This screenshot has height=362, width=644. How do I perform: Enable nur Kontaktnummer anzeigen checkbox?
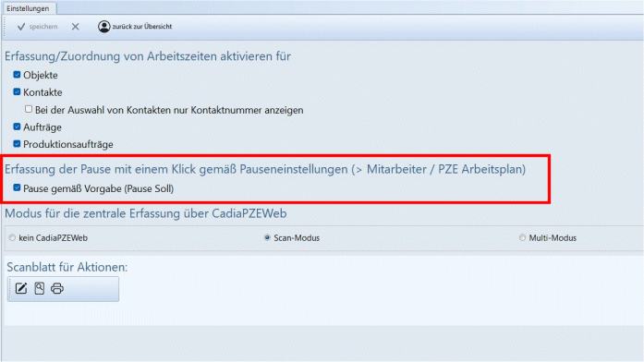pos(29,109)
